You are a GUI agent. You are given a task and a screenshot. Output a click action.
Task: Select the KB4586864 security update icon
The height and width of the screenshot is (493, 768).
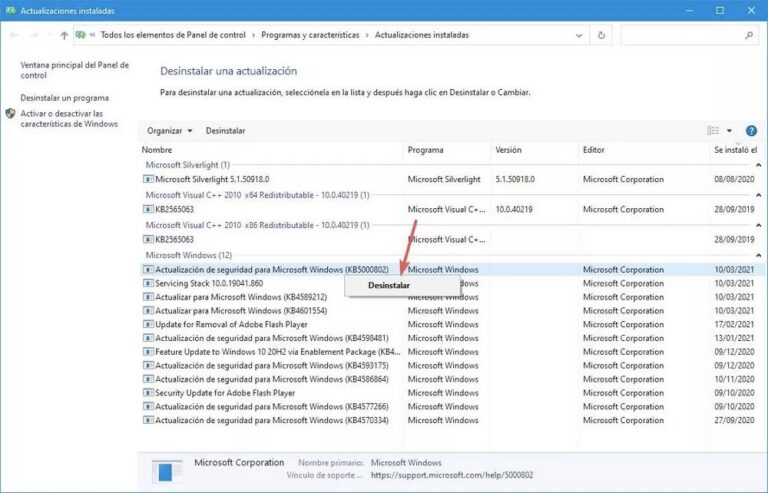pyautogui.click(x=148, y=379)
